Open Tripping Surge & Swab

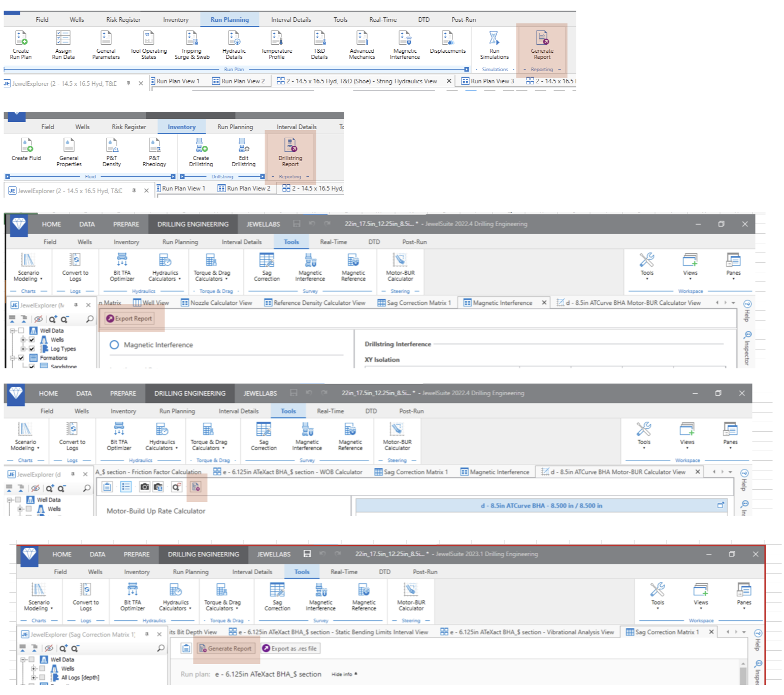pyautogui.click(x=191, y=45)
